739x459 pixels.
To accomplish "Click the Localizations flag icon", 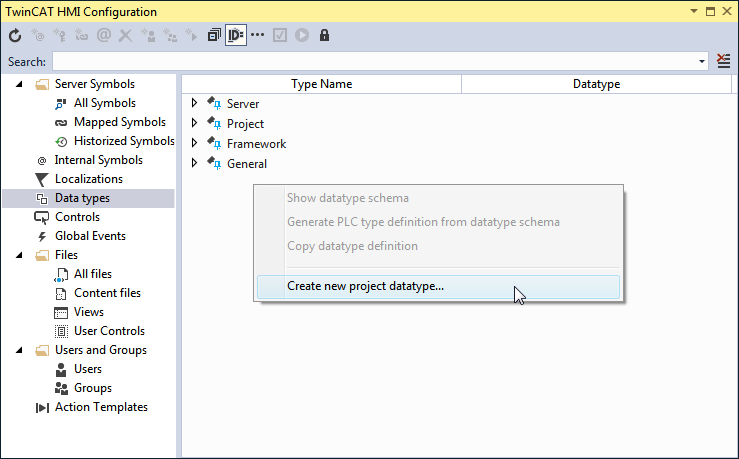I will 41,180.
